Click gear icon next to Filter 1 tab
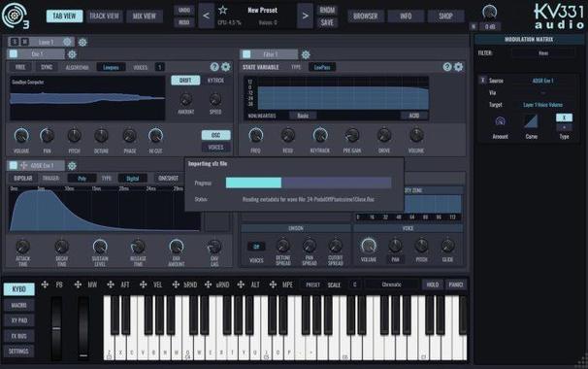The width and height of the screenshot is (588, 369). coord(306,54)
